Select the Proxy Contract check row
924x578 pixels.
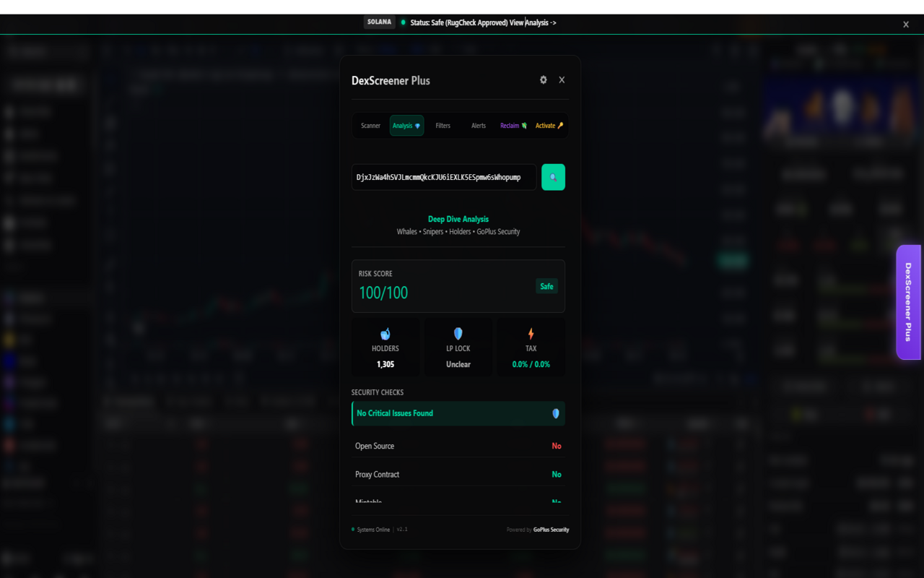click(x=458, y=475)
